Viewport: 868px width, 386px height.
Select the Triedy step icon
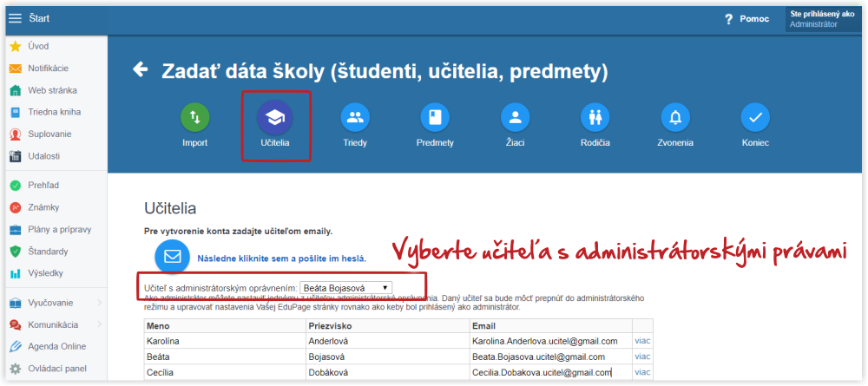click(x=355, y=117)
